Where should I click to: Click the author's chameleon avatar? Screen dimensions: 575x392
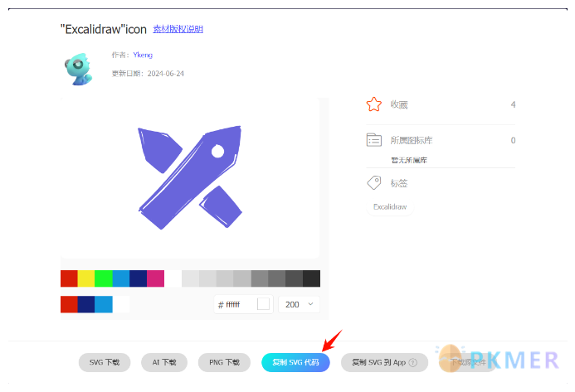[x=79, y=69]
